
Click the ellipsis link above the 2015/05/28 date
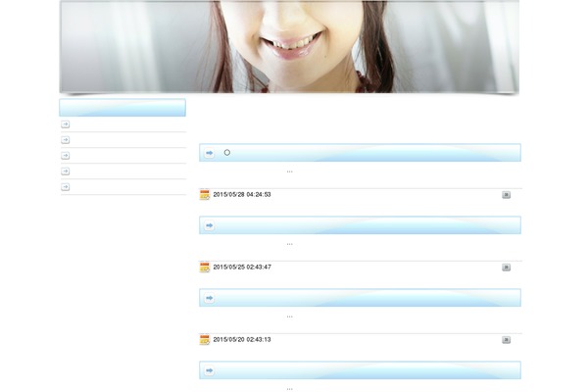pos(289,171)
